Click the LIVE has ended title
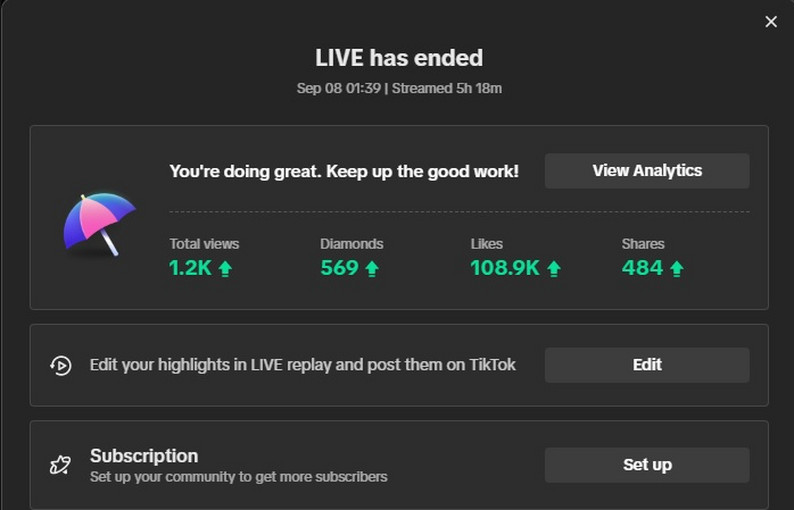794x510 pixels. pyautogui.click(x=399, y=58)
